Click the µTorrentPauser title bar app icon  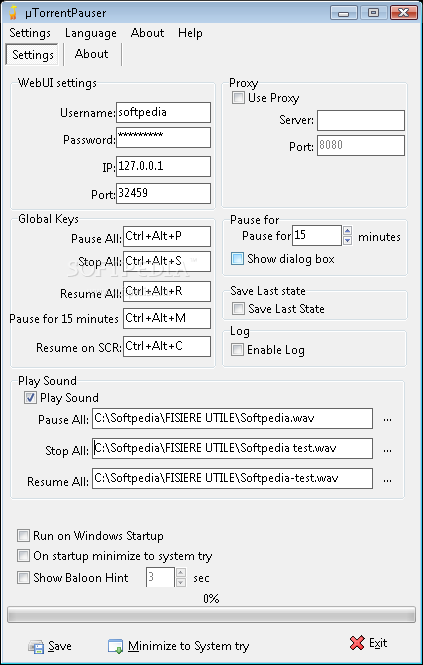pos(14,13)
